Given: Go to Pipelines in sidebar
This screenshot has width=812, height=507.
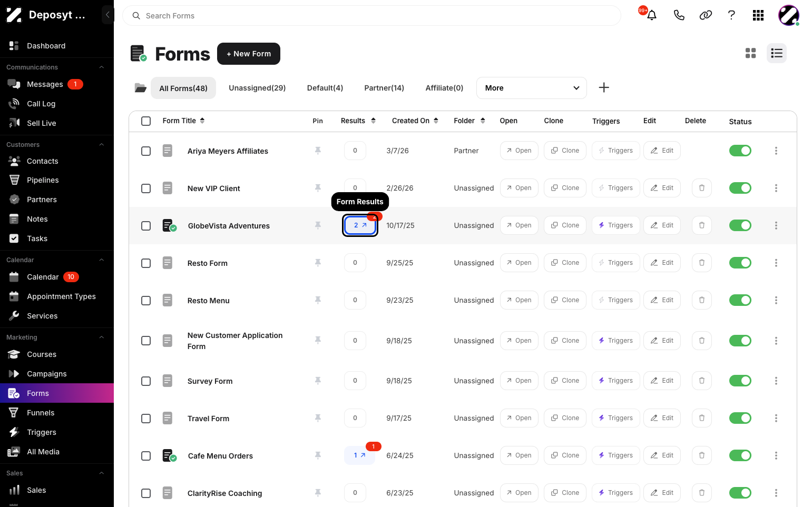Looking at the screenshot, I should 57,180.
